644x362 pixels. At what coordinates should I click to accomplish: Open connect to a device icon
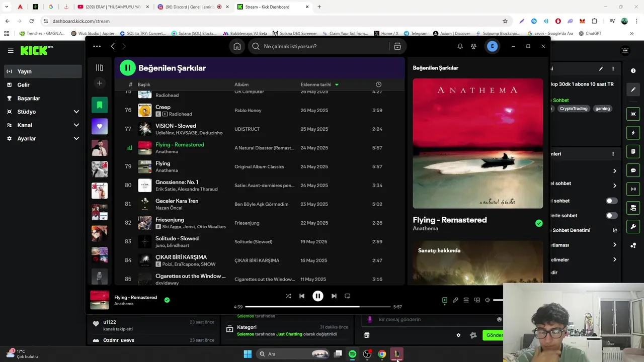coord(477,300)
